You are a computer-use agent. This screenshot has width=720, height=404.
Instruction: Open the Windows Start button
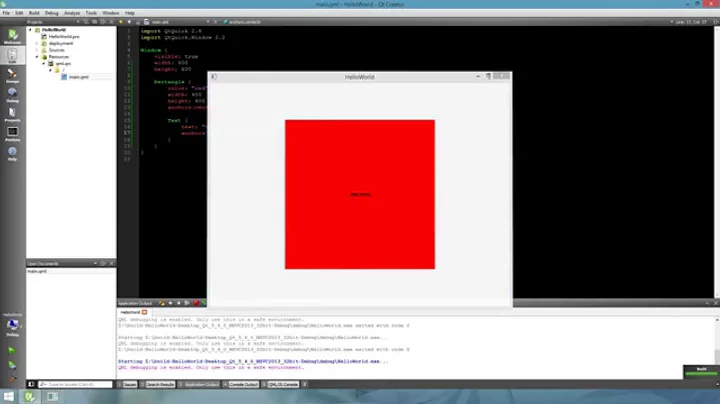pyautogui.click(x=8, y=397)
